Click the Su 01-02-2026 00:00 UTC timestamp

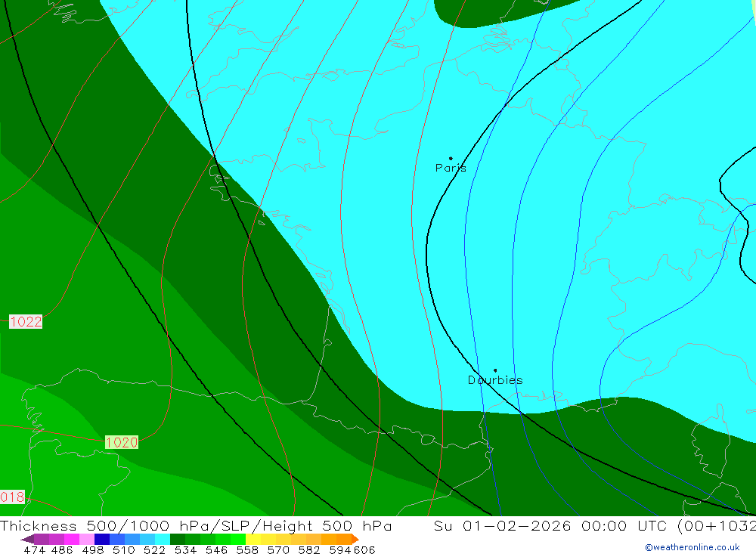(x=550, y=525)
